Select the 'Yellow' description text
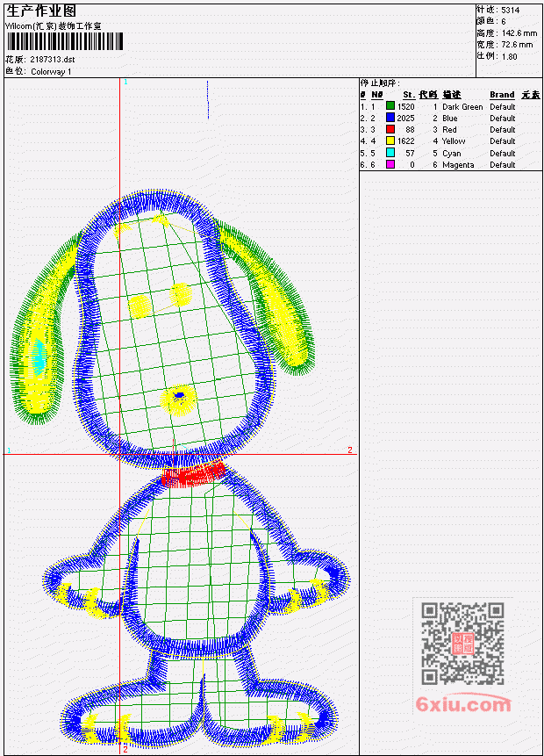 click(454, 141)
